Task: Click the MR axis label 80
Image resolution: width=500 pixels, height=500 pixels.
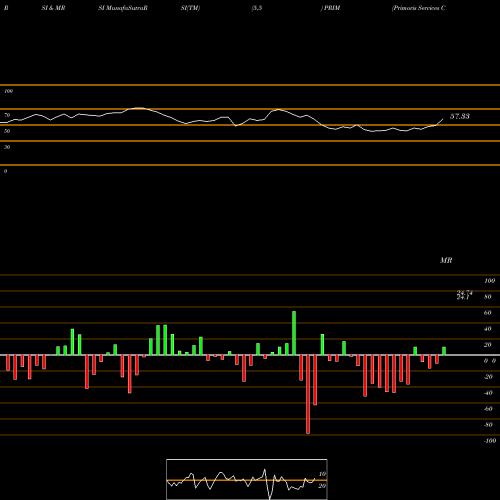Action: pos(488,297)
